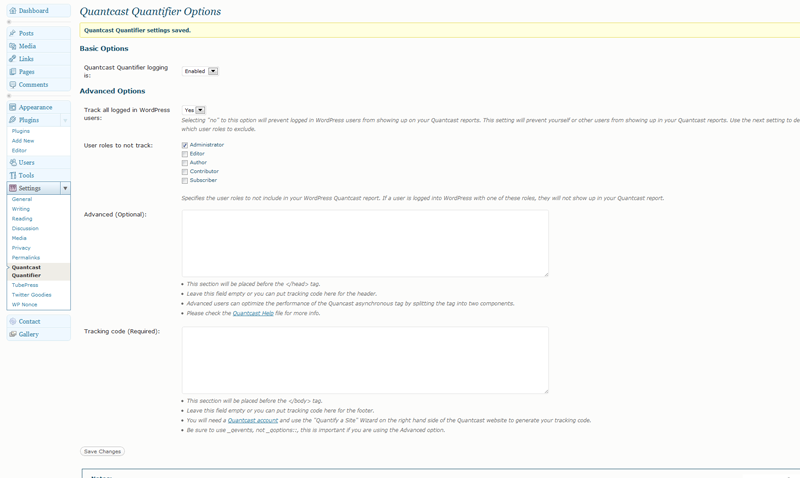The height and width of the screenshot is (479, 800).
Task: Open the Appearance menu item
Action: click(38, 107)
